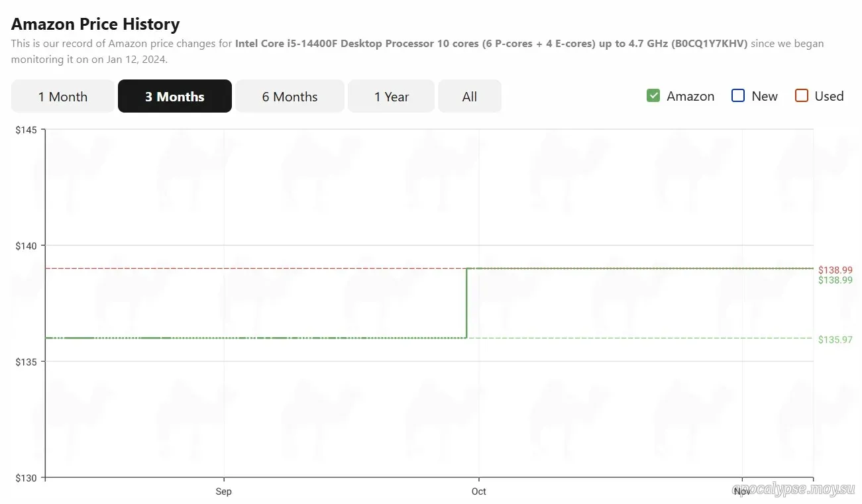Show the 1 Year price history

[x=391, y=97]
